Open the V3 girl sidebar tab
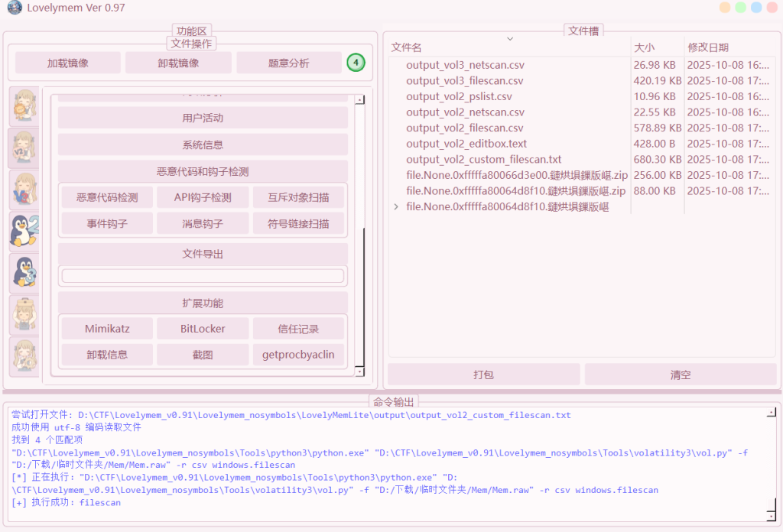 [x=24, y=190]
